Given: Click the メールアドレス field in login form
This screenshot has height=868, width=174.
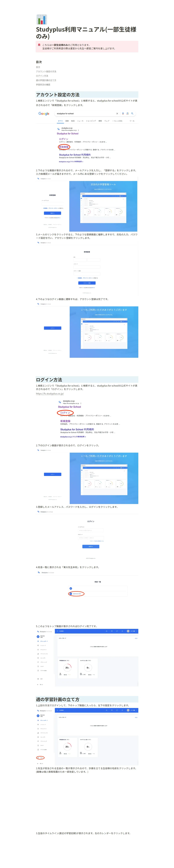Looking at the screenshot, I should (x=91, y=530).
